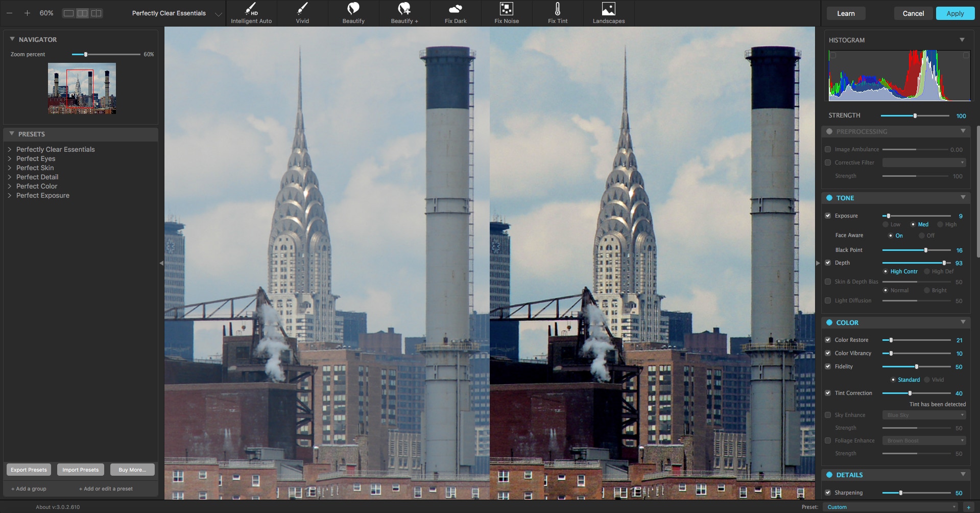Toggle the Preprocessing section power dot

(x=829, y=131)
